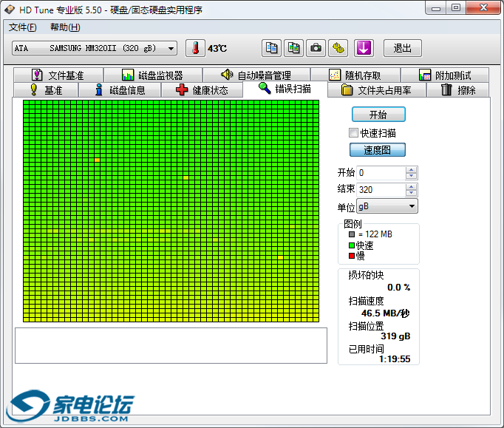The image size is (504, 428).
Task: Open the options wrench icon
Action: pos(338,48)
